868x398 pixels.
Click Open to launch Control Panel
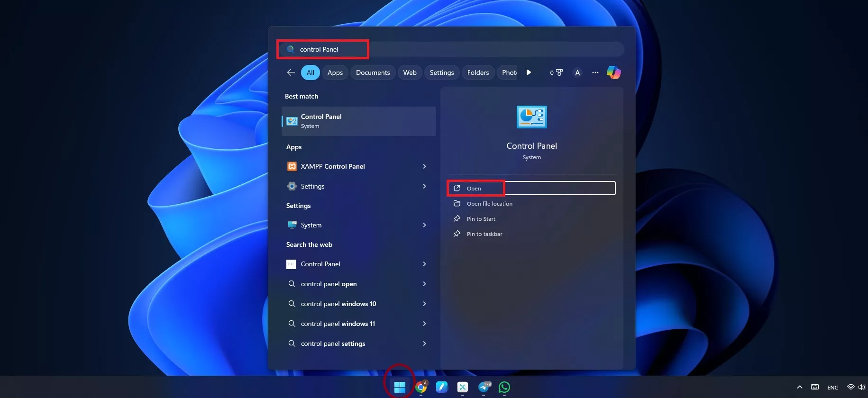tap(531, 188)
